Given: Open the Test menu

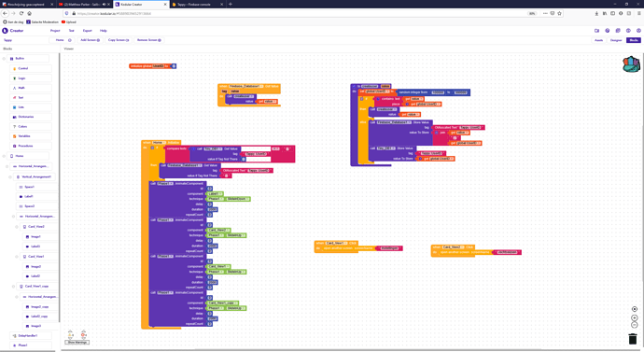Looking at the screenshot, I should tap(72, 31).
